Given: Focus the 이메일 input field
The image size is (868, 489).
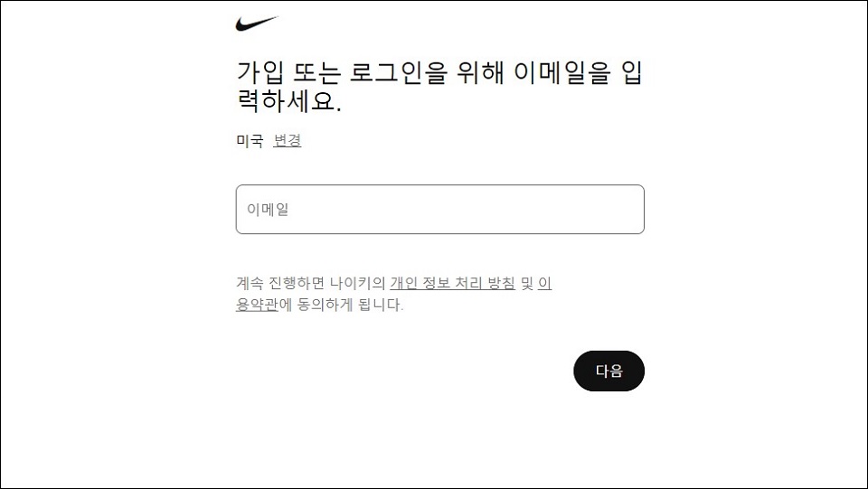Looking at the screenshot, I should (x=440, y=209).
